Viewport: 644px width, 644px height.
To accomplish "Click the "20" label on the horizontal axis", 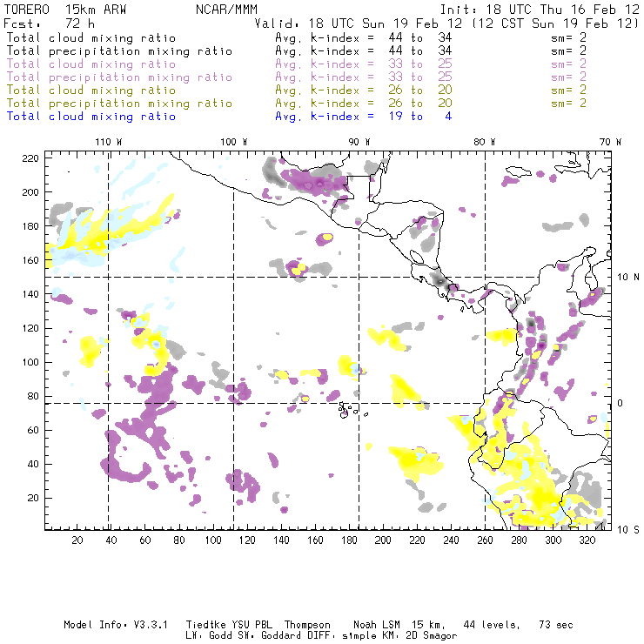I will click(x=77, y=540).
